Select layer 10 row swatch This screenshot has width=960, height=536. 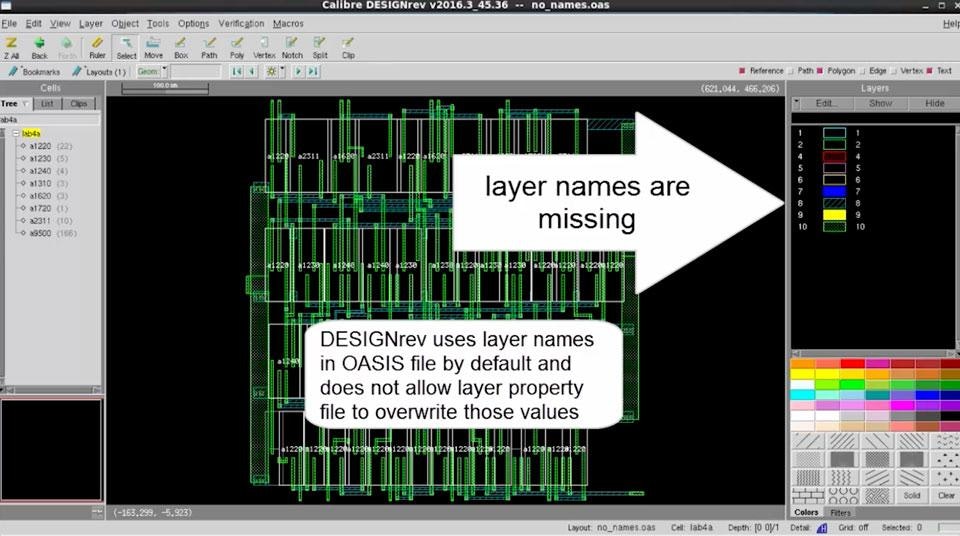pyautogui.click(x=834, y=226)
